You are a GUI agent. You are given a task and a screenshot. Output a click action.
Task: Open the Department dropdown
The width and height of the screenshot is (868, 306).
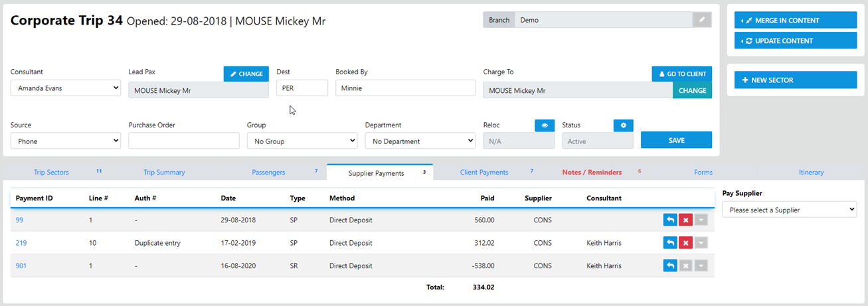click(420, 141)
